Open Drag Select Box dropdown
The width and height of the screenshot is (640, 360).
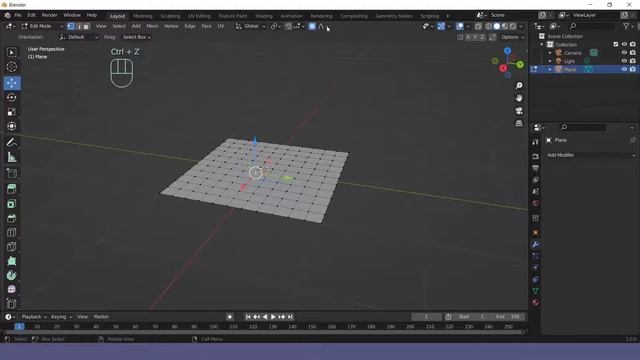tap(136, 37)
